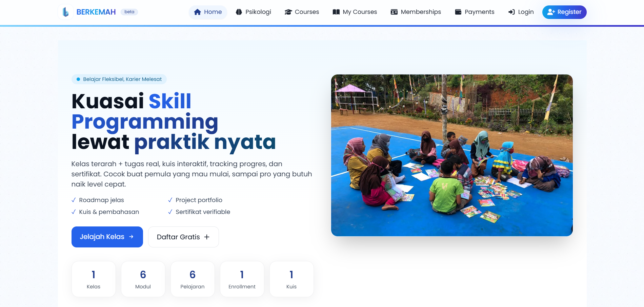Select the '1 Kelas' stat card

(94, 279)
